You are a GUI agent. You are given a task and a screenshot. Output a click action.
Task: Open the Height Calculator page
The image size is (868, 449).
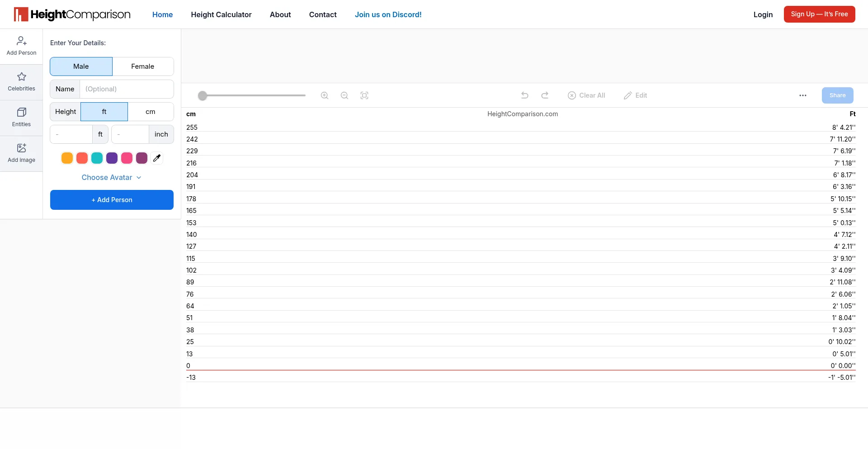point(221,14)
